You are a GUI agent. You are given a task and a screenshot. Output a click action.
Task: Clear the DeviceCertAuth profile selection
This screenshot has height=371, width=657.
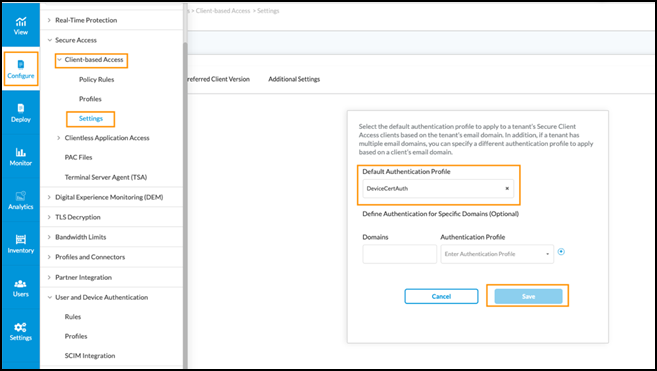(507, 189)
